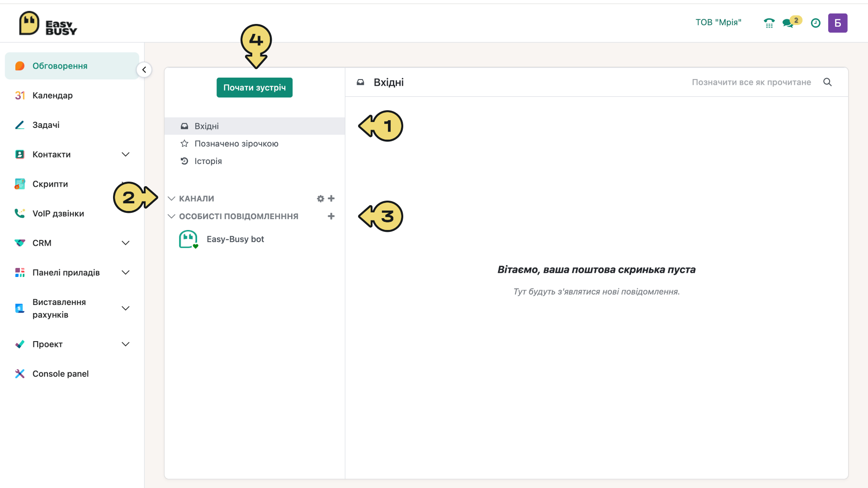This screenshot has height=488, width=868.
Task: Click the CRM handshake icon
Action: click(20, 243)
